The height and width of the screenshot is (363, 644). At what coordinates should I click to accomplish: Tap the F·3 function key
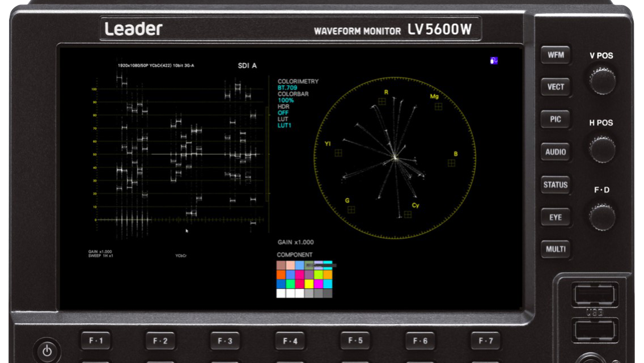click(225, 341)
